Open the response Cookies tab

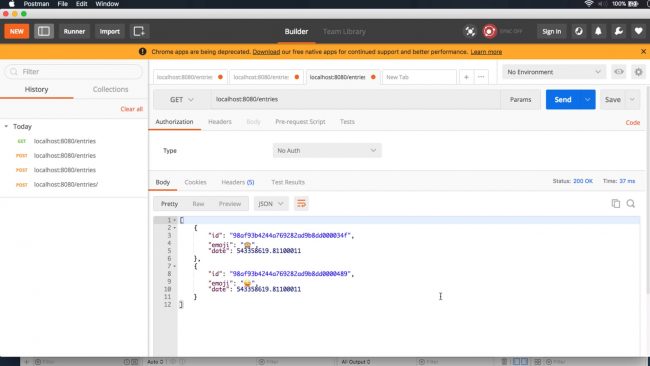(x=195, y=182)
